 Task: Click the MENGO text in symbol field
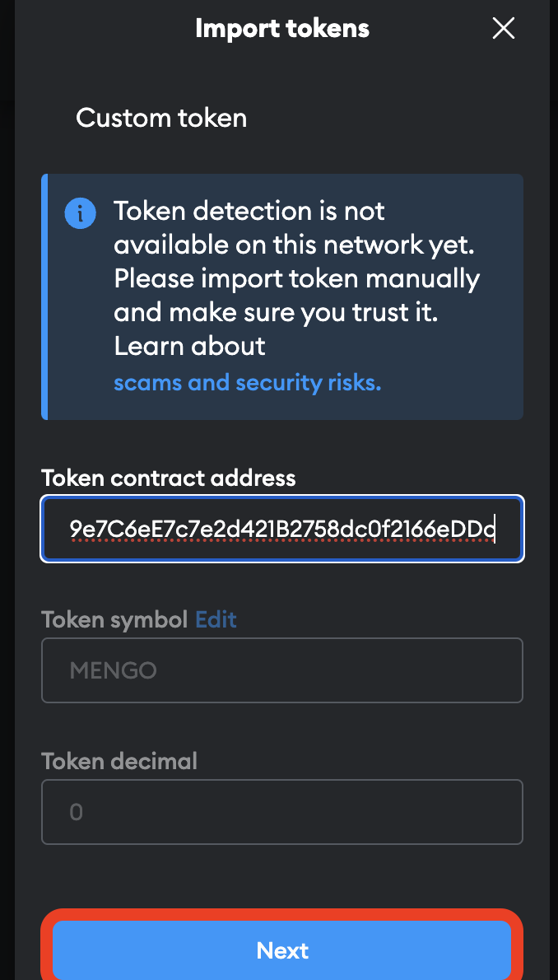click(114, 670)
